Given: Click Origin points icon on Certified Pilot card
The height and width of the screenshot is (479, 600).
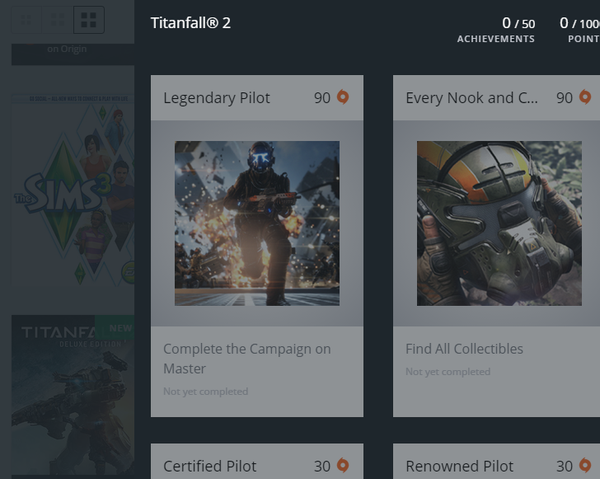Looking at the screenshot, I should [343, 466].
